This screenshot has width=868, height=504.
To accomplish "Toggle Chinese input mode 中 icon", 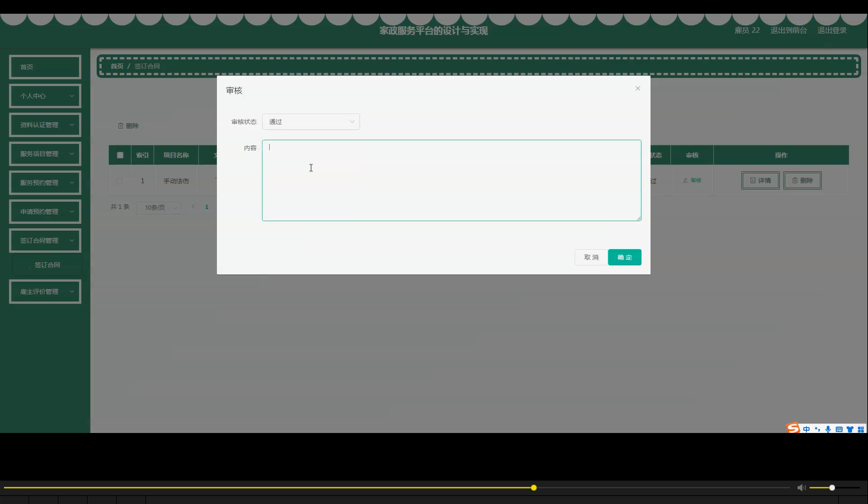I will click(806, 429).
